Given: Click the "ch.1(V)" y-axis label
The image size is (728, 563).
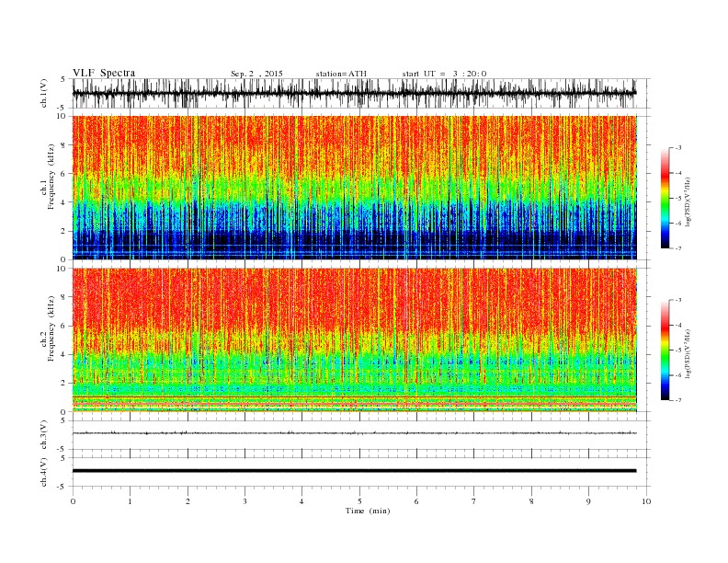Looking at the screenshot, I should click(44, 95).
